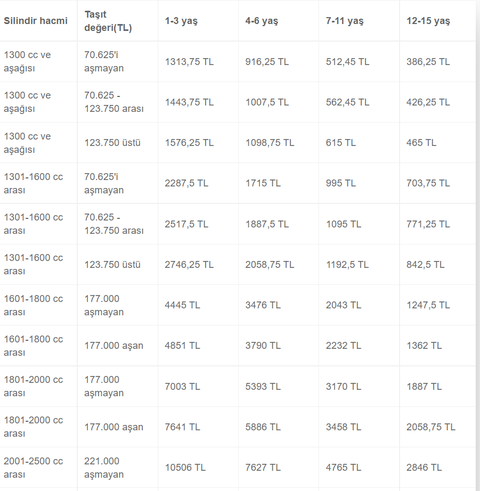Viewport: 480px width, 491px height.
Task: Click the 12-15 yaş column header
Action: (x=428, y=21)
